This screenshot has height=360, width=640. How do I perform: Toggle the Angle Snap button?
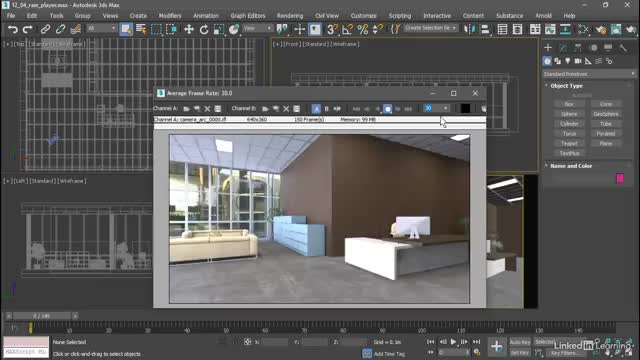coord(347,29)
